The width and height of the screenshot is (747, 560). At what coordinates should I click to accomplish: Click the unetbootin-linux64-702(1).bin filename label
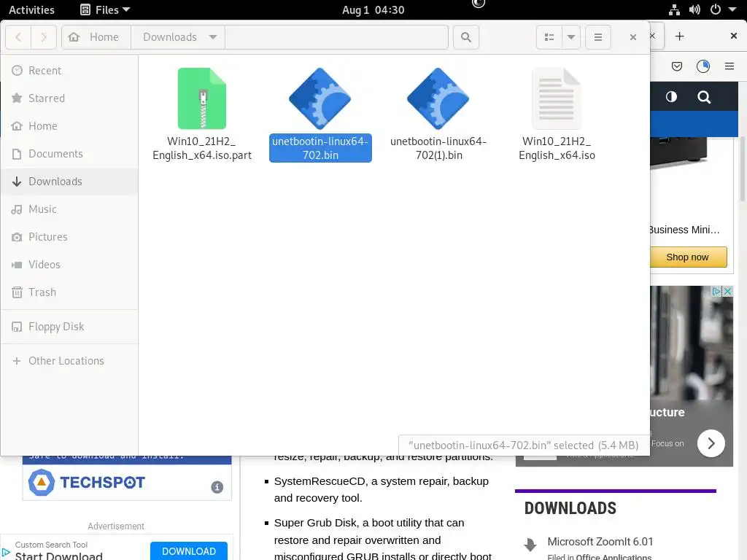438,148
